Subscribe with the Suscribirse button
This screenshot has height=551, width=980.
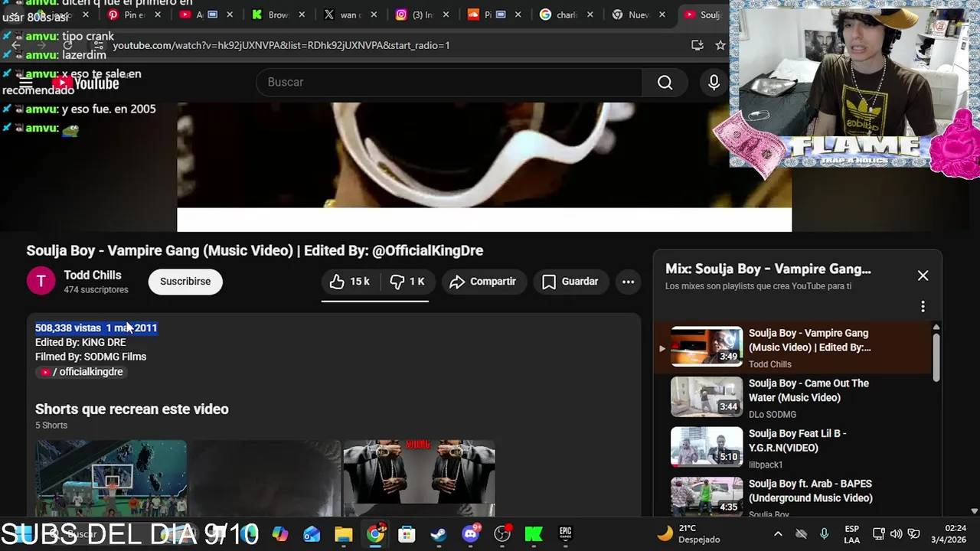point(185,282)
